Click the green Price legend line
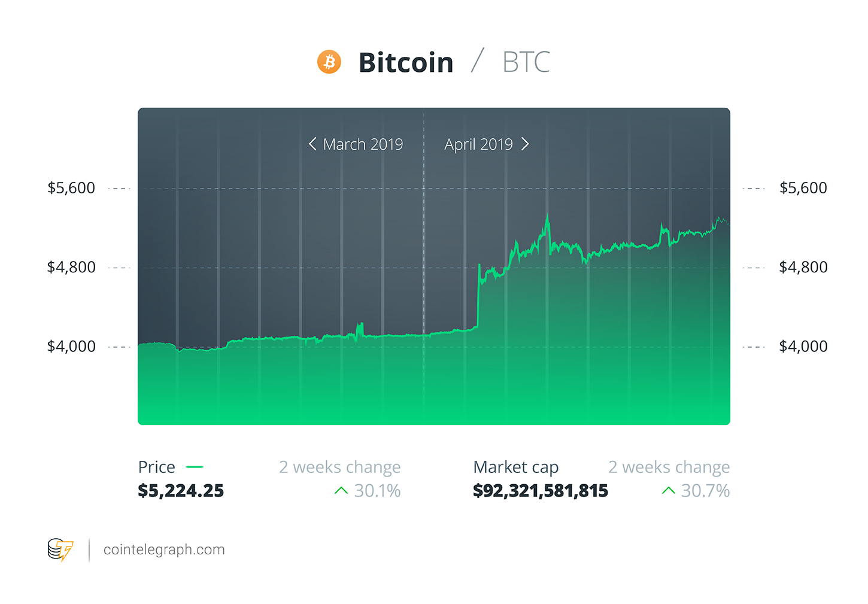This screenshot has width=868, height=604. click(195, 467)
